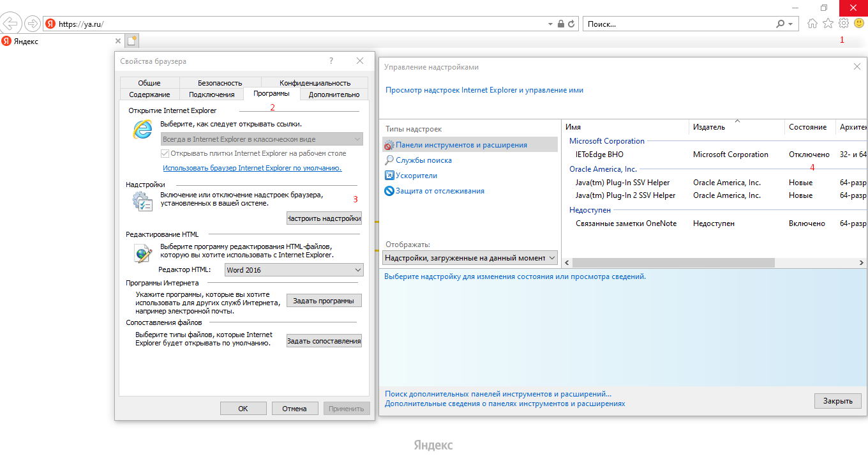868x461 pixels.
Task: Click the smiley feedback icon
Action: (x=859, y=24)
